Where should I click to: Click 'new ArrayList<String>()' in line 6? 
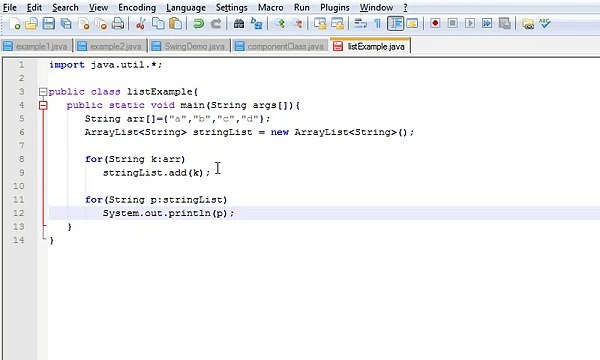[x=342, y=132]
